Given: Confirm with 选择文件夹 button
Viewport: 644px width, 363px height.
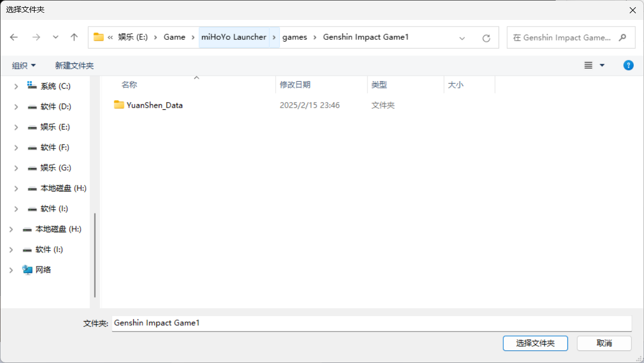Looking at the screenshot, I should pos(535,343).
